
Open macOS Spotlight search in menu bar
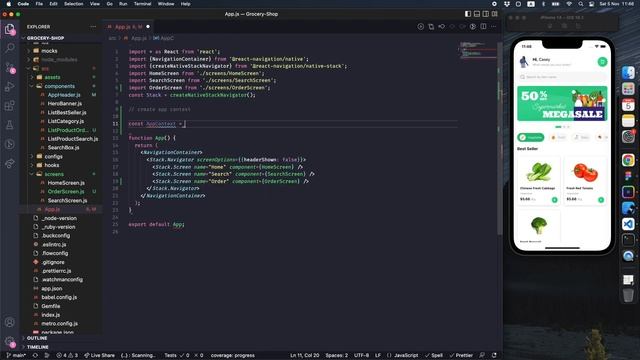coord(580,4)
